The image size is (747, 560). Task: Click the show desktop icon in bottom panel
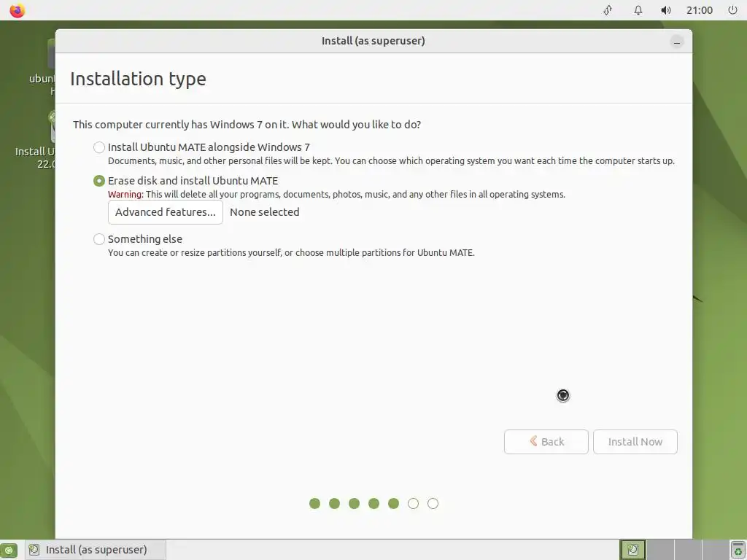[x=9, y=550]
